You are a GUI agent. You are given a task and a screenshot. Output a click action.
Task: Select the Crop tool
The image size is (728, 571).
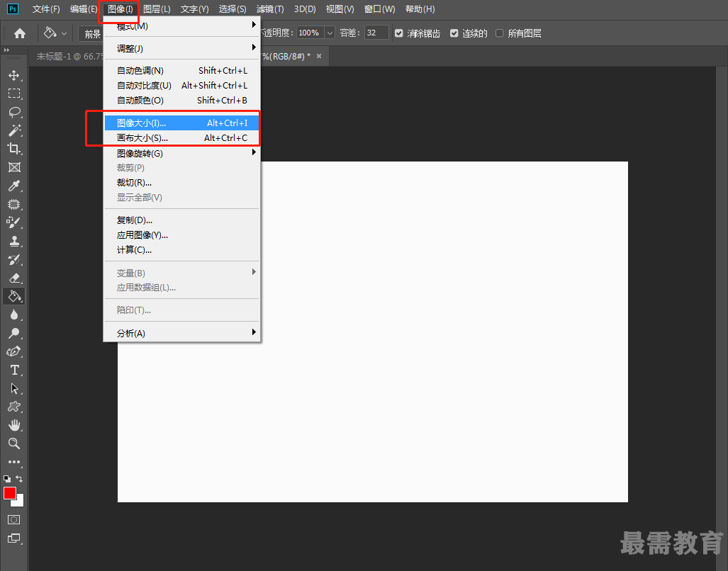point(14,149)
